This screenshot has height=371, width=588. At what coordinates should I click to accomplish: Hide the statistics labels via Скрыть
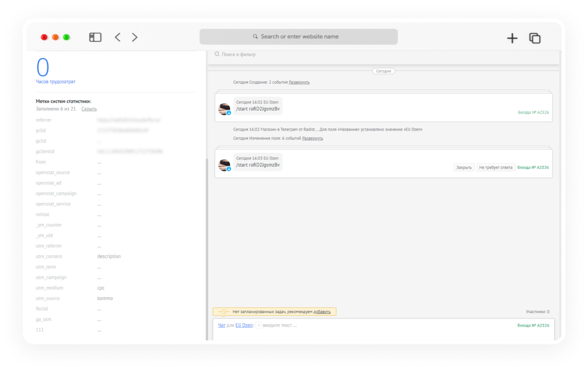(89, 109)
